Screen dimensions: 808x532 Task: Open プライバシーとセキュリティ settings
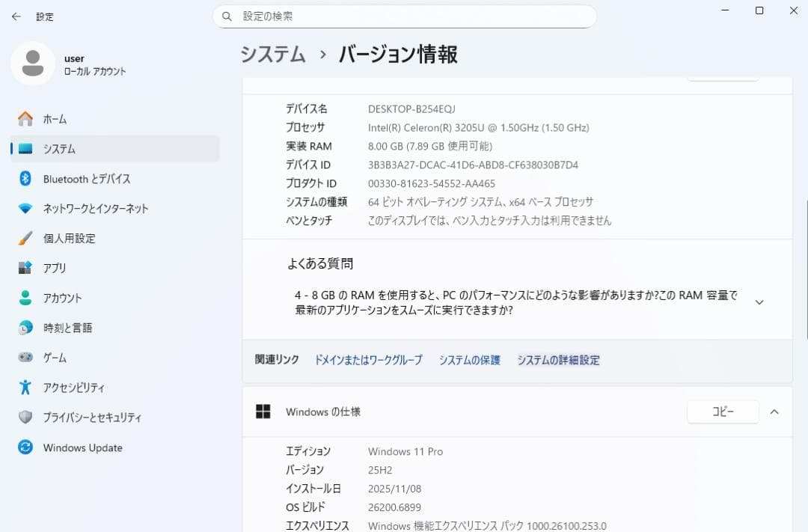(115, 417)
